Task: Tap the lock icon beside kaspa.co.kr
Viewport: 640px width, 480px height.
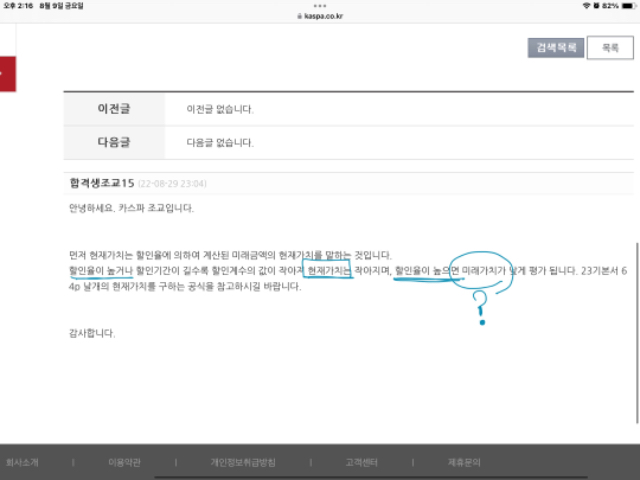Action: [297, 17]
